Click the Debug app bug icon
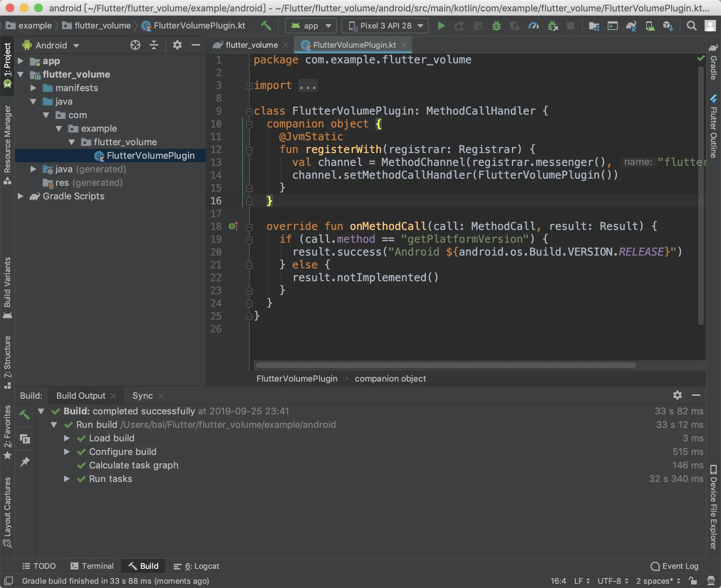 coord(496,26)
